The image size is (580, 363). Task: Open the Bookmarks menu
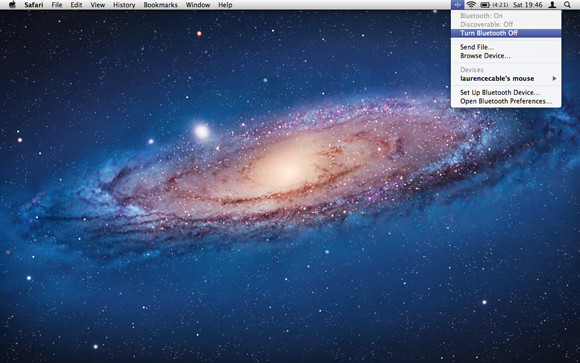[x=161, y=5]
